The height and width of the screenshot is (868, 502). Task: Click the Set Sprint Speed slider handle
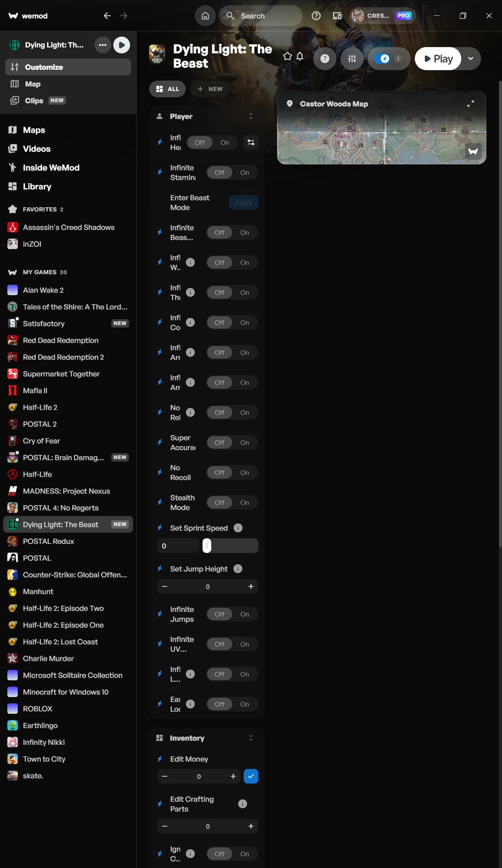pyautogui.click(x=207, y=546)
